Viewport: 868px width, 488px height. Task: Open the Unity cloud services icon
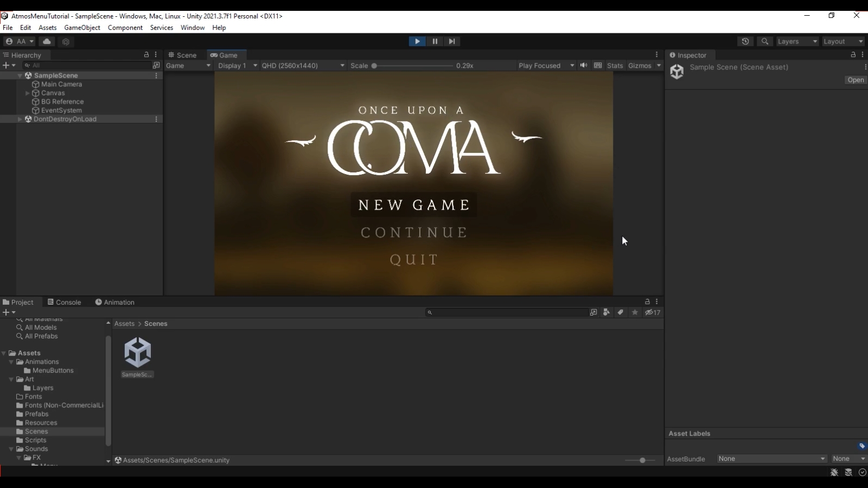(47, 41)
